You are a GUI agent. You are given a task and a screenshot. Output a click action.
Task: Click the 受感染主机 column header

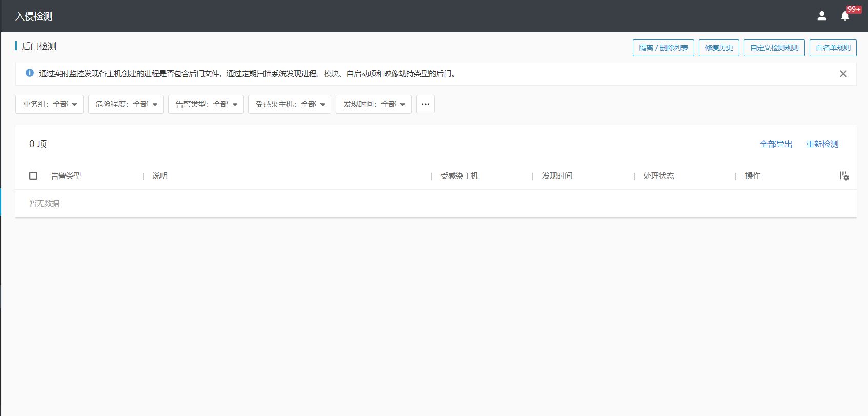459,176
